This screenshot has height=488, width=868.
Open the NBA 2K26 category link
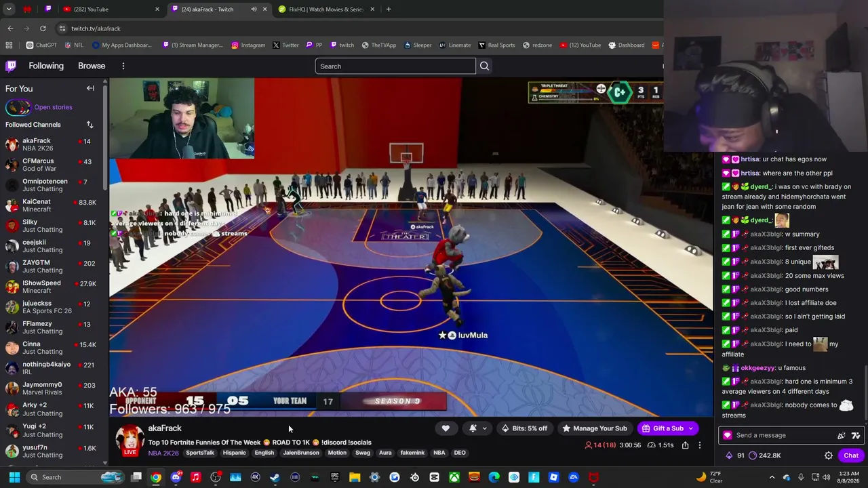[x=163, y=453]
